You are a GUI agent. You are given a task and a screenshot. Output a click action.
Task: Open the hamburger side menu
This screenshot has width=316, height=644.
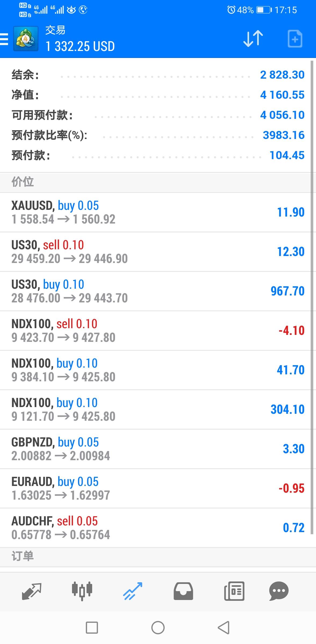tap(4, 39)
